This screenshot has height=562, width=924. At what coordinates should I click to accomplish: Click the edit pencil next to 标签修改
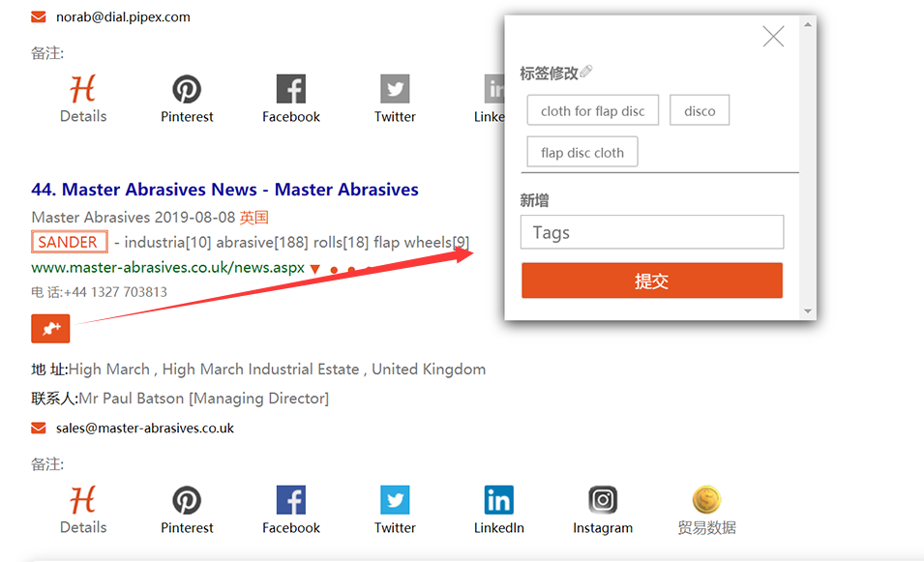[585, 72]
